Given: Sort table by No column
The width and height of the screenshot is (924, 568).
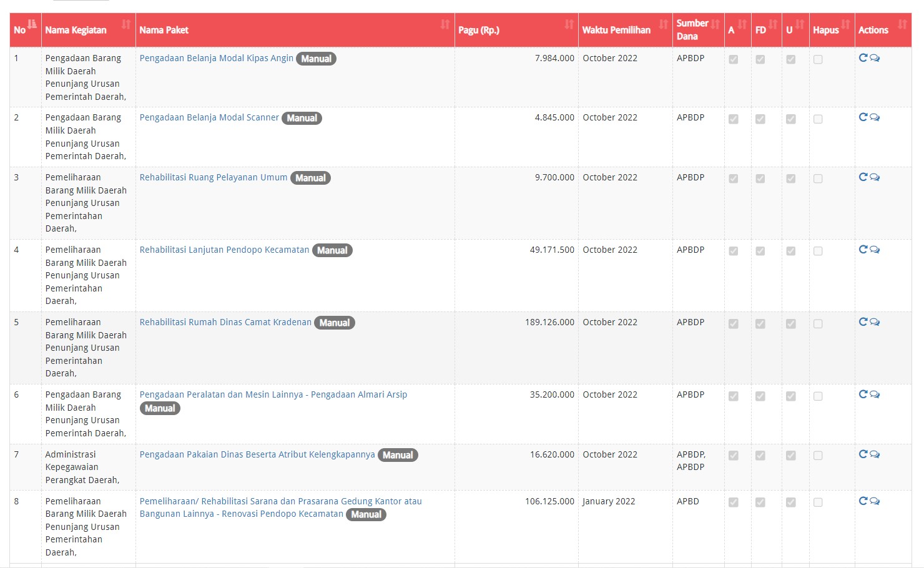Looking at the screenshot, I should [x=26, y=30].
